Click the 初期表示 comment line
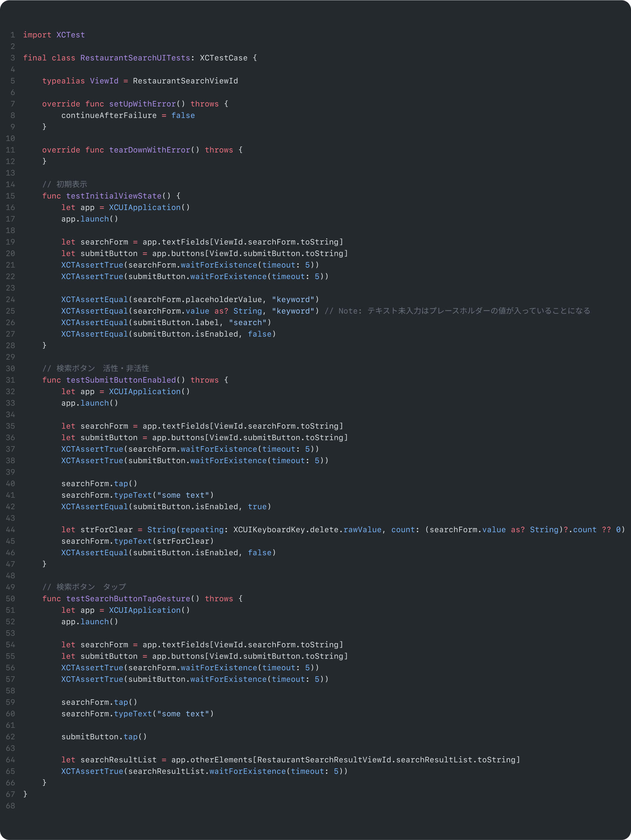Viewport: 631px width, 840px height. 64,184
